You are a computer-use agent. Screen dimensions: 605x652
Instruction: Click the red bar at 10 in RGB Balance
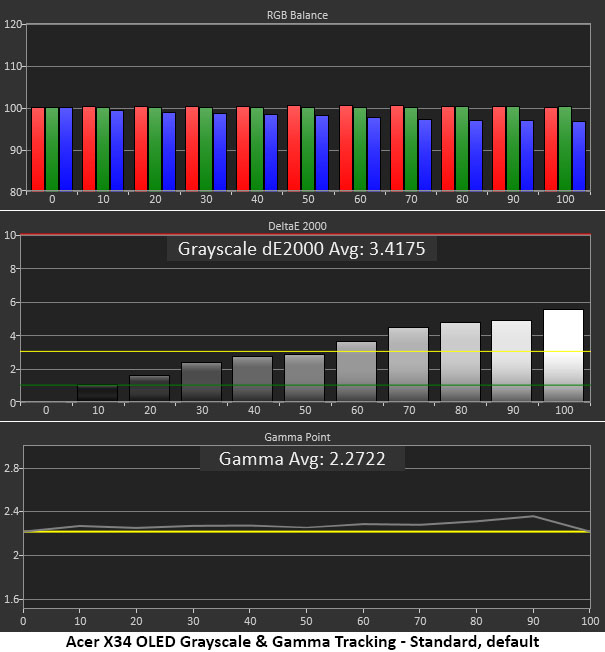[x=89, y=148]
